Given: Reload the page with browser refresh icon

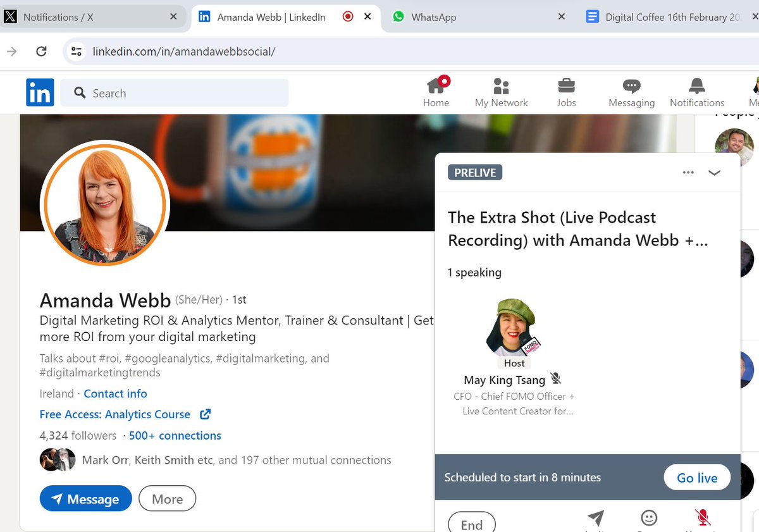Looking at the screenshot, I should [x=42, y=51].
